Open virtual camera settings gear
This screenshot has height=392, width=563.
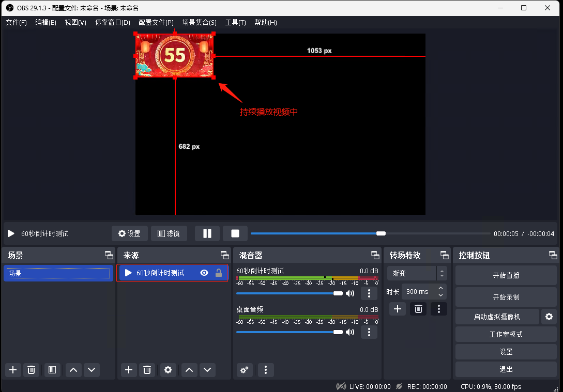pos(549,317)
